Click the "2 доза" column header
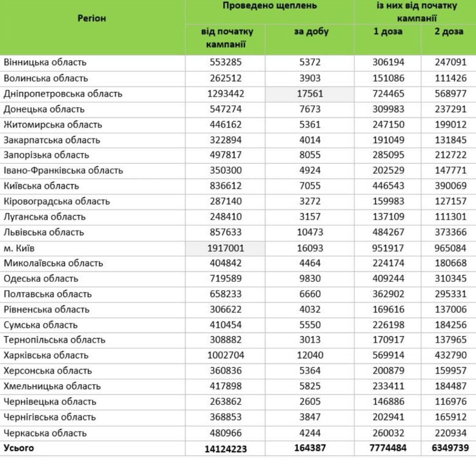Viewport: 476px width, 464px height. click(x=449, y=32)
